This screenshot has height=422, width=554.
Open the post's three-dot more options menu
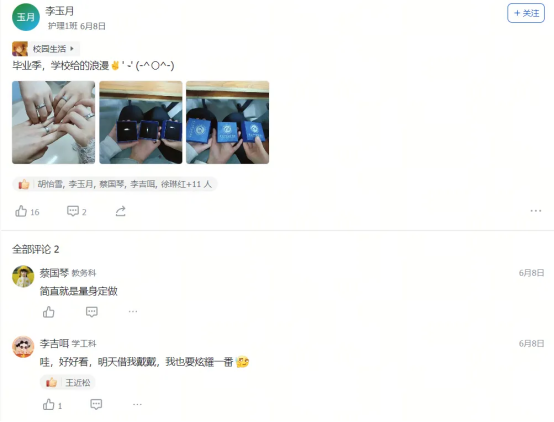point(536,211)
